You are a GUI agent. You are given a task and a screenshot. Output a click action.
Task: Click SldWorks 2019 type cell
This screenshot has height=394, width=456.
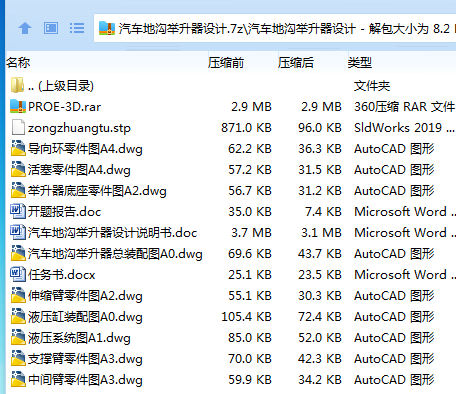point(404,128)
